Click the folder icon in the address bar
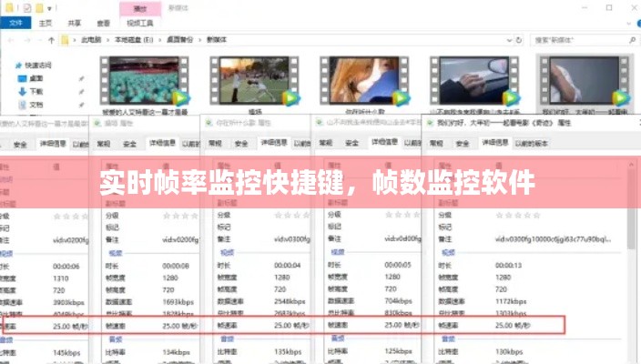This screenshot has height=364, width=641. (x=66, y=41)
